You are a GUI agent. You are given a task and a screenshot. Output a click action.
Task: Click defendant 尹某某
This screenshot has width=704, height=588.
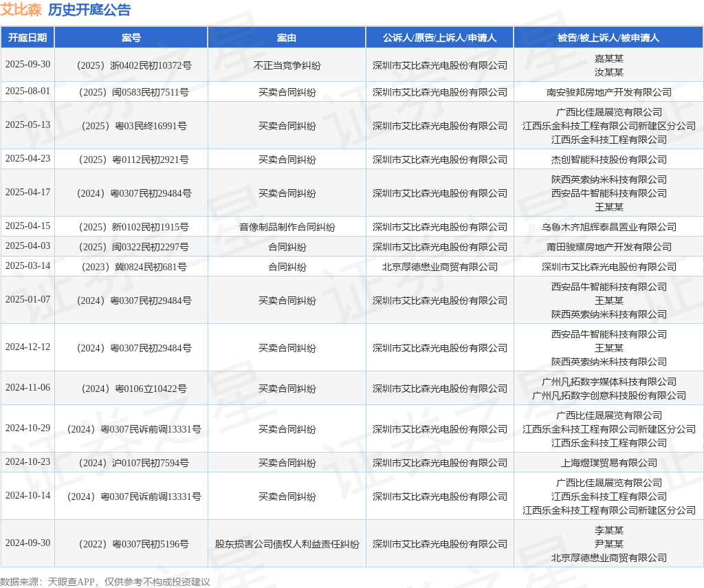pos(609,544)
